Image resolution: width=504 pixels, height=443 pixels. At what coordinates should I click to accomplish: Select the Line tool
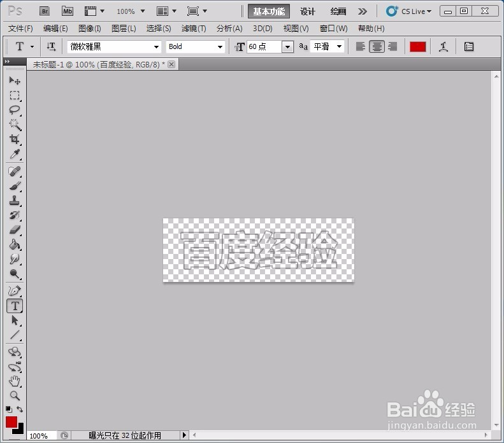15,335
